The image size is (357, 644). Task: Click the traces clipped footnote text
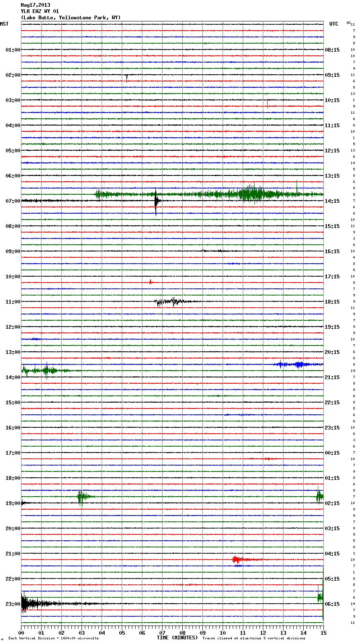tap(254, 638)
